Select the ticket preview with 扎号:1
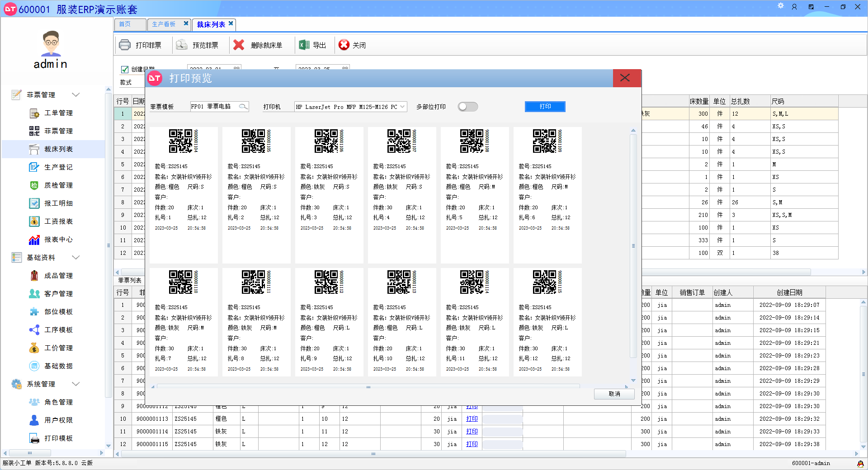The height and width of the screenshot is (470, 868). coord(184,195)
